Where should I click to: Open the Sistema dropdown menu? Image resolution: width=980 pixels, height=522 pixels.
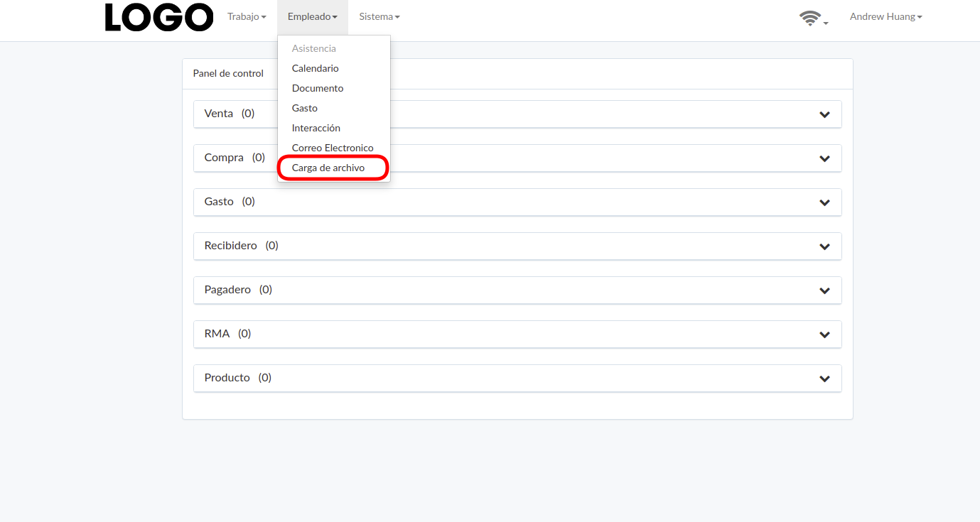379,16
